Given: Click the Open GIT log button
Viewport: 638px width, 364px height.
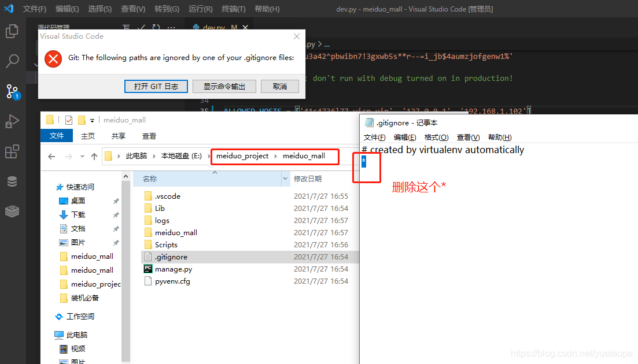Looking at the screenshot, I should tap(156, 87).
